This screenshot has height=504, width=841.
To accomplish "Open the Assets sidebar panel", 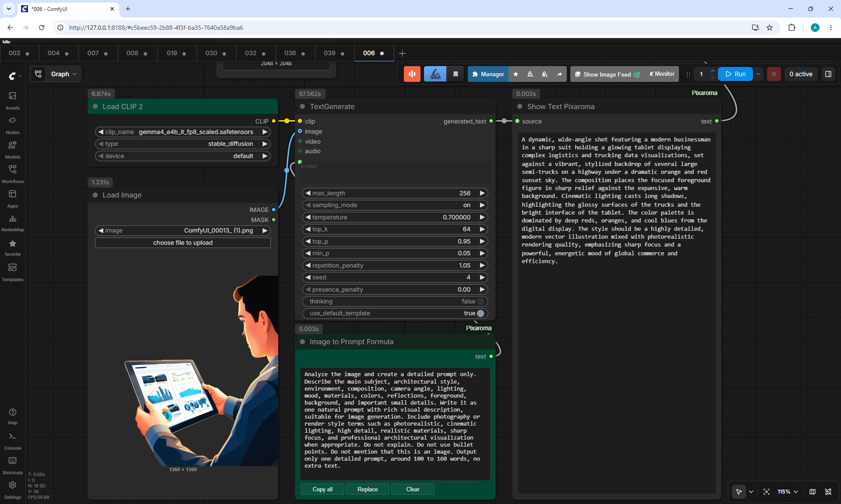I will click(13, 100).
